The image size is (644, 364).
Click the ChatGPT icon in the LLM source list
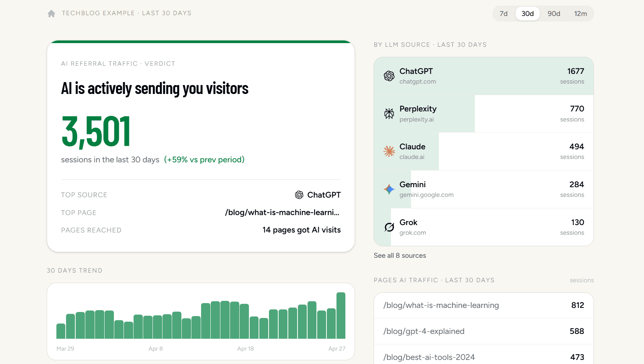(389, 76)
